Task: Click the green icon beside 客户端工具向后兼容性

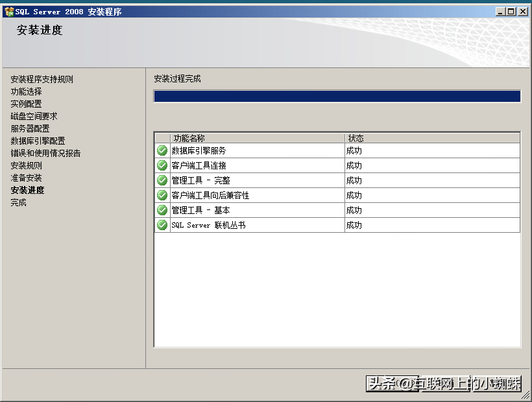Action: tap(162, 195)
